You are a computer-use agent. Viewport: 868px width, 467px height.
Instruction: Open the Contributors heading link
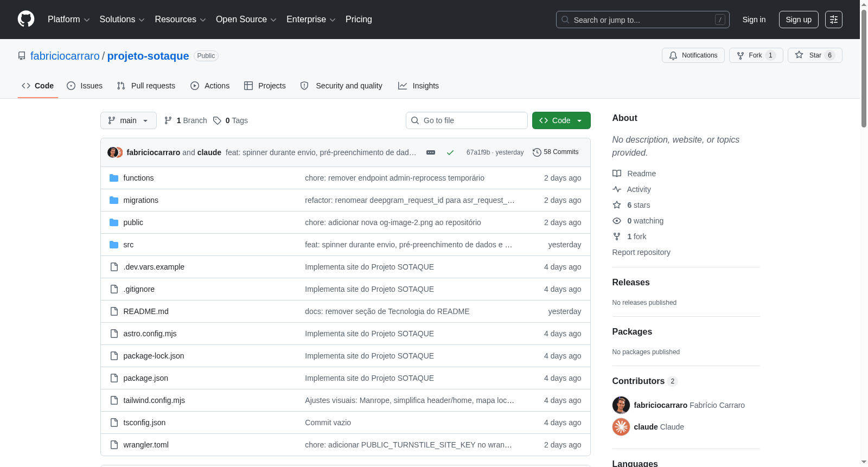pos(645,381)
